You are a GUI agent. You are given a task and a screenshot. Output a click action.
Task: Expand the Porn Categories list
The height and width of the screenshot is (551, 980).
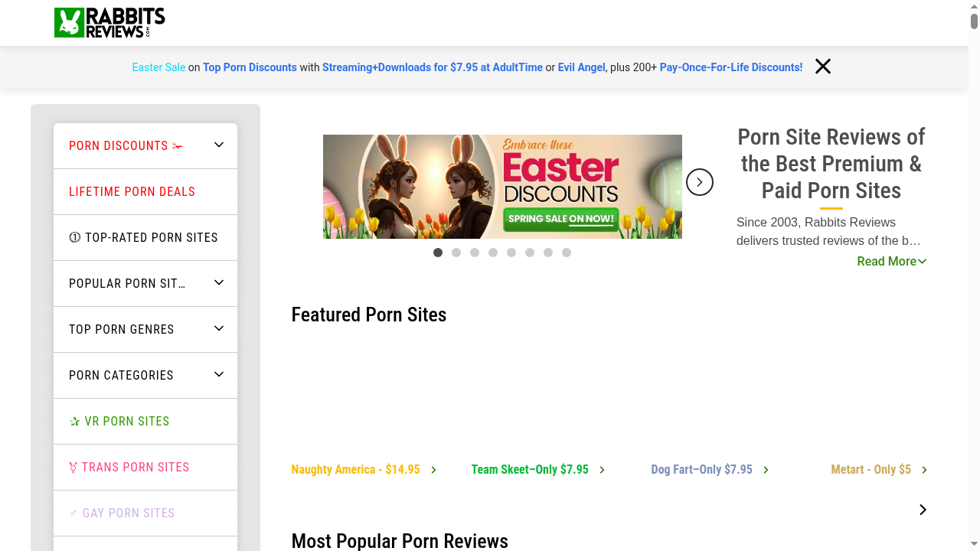tap(218, 375)
